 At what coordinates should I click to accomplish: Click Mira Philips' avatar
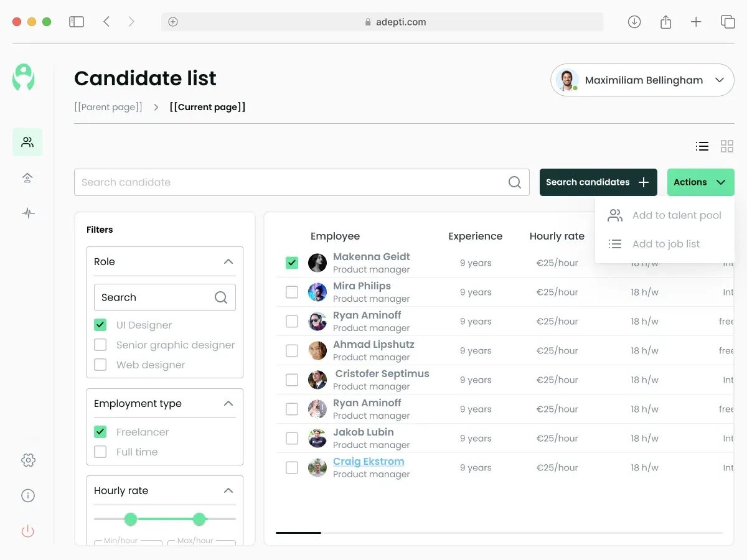click(317, 292)
